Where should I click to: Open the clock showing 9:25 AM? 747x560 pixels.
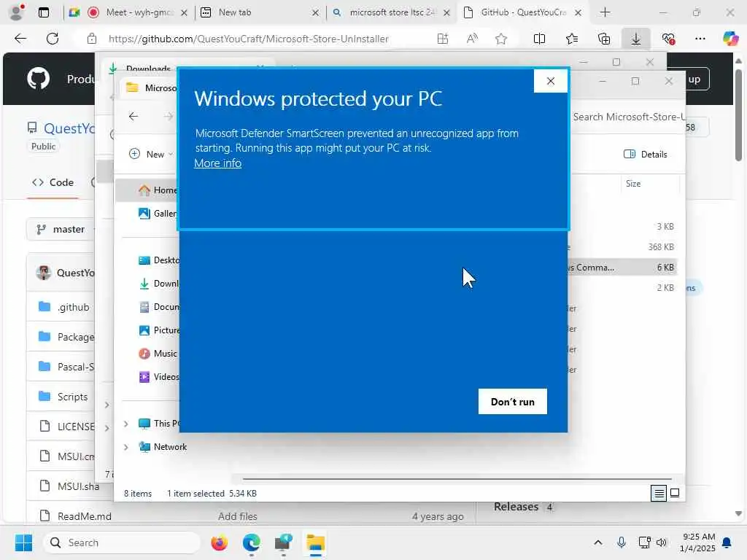point(697,542)
